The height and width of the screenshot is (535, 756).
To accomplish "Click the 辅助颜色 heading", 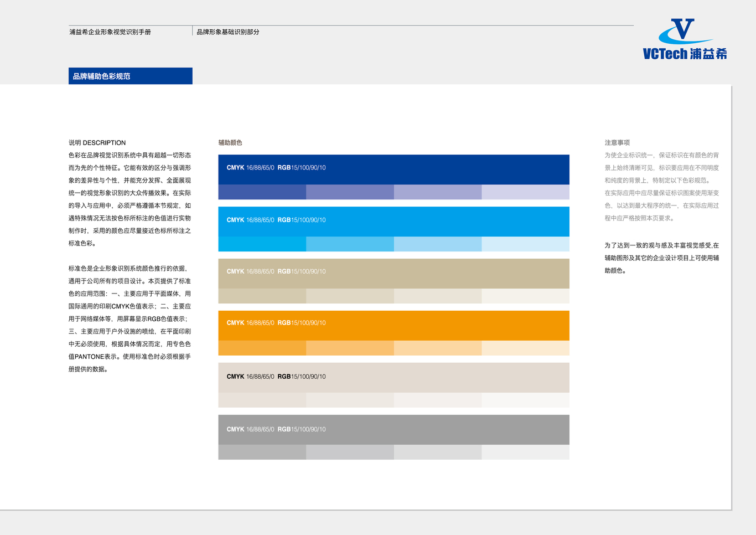I will pos(230,143).
